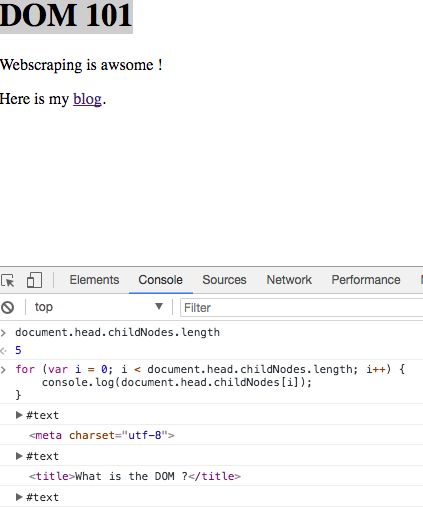This screenshot has width=423, height=507.
Task: Select the console.log(document.head.childNodes[i]); line
Action: click(x=177, y=382)
